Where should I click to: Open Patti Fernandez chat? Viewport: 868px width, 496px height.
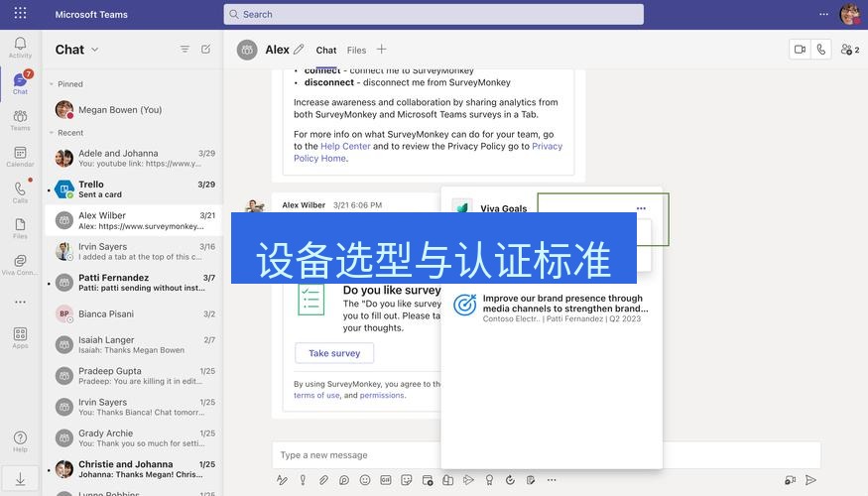point(133,283)
